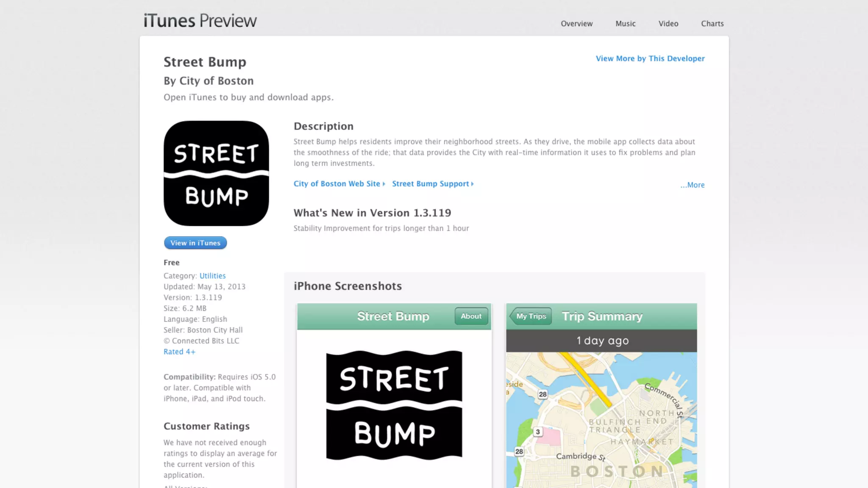Open the Video section
This screenshot has height=488, width=868.
[x=668, y=24]
